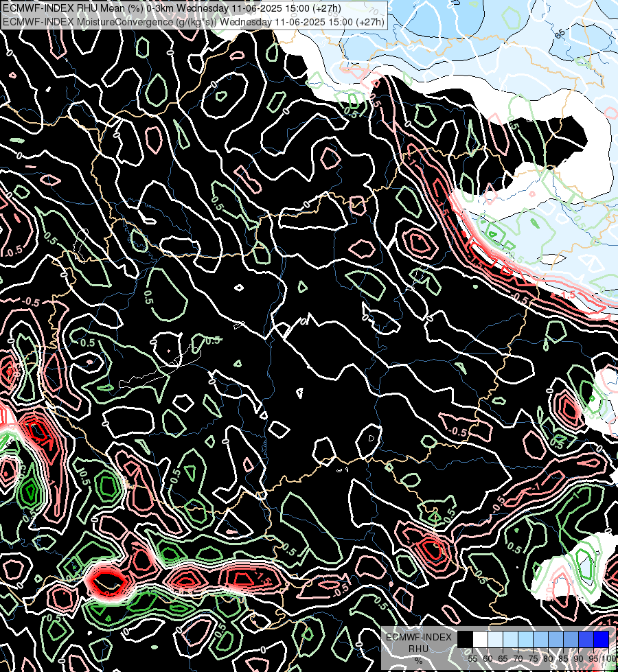Click the RHU Mean 0-3km title line
This screenshot has width=618, height=672.
(172, 8)
